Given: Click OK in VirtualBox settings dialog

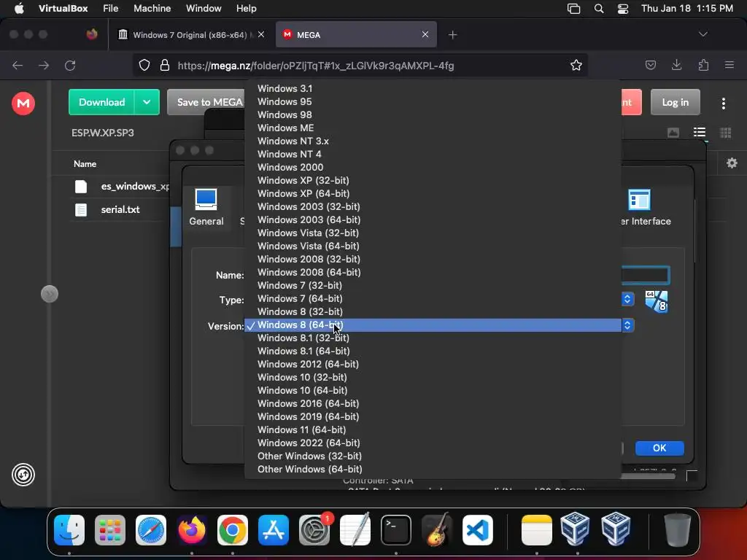Looking at the screenshot, I should 659,448.
